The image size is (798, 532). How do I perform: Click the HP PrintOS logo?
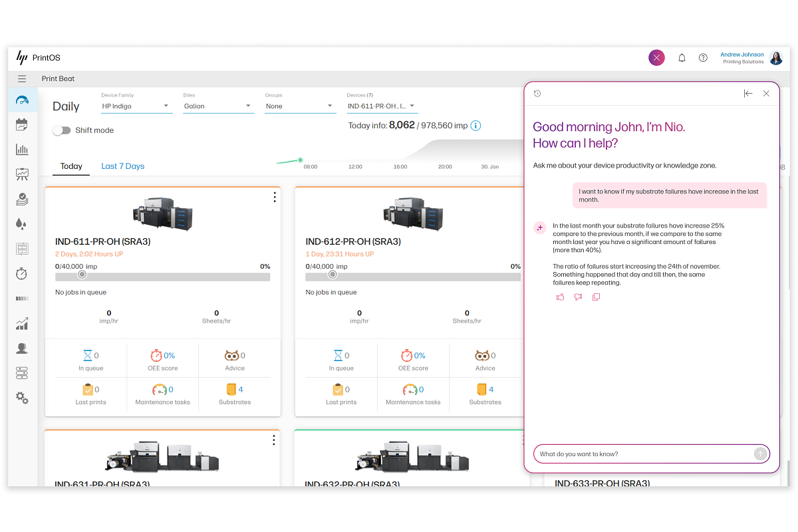click(38, 58)
